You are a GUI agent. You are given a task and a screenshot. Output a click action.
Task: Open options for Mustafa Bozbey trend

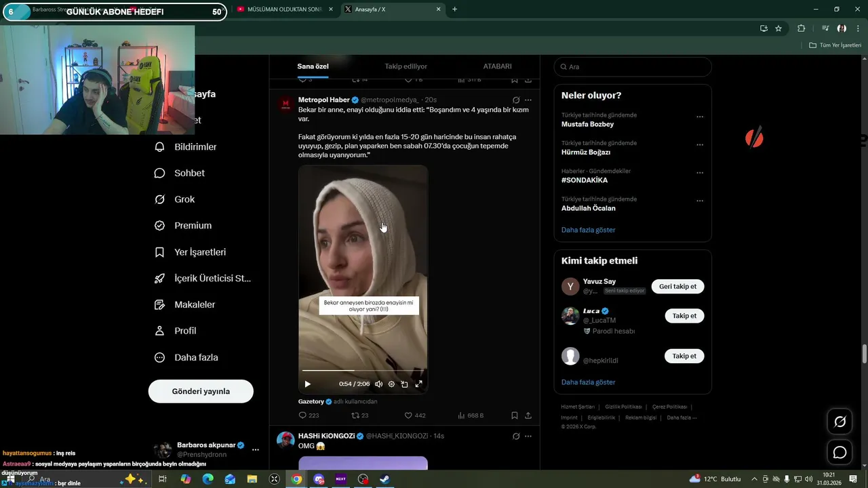click(x=700, y=117)
